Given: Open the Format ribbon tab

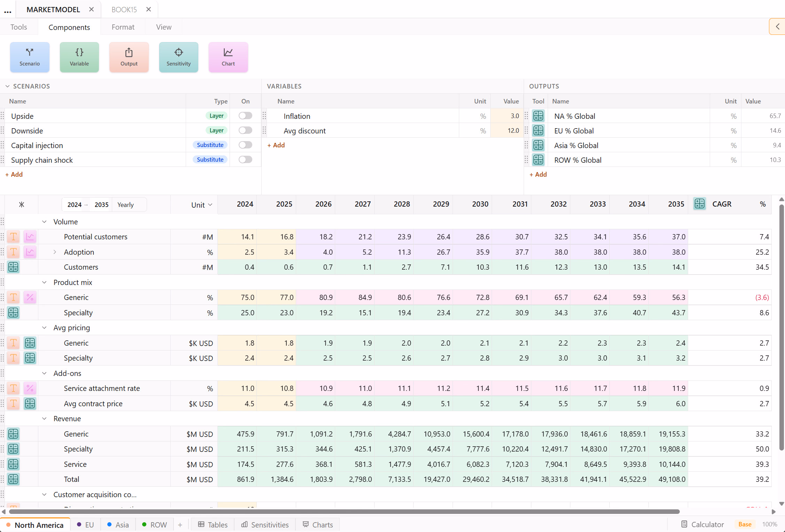Looking at the screenshot, I should [x=123, y=27].
